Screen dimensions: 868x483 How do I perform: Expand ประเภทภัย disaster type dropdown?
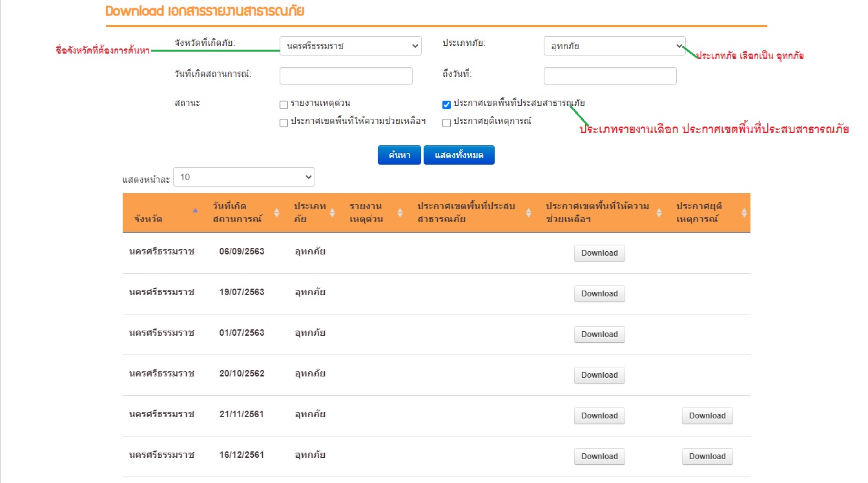(614, 46)
